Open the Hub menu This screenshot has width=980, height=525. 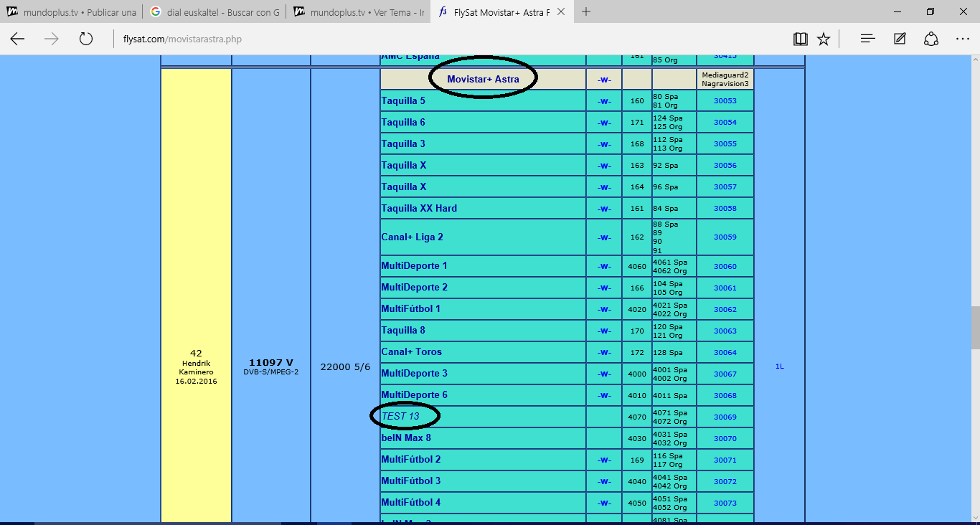click(x=868, y=39)
